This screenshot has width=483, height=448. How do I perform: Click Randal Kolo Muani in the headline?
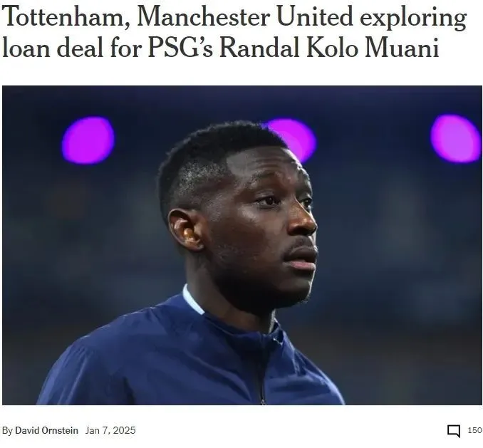click(x=329, y=48)
